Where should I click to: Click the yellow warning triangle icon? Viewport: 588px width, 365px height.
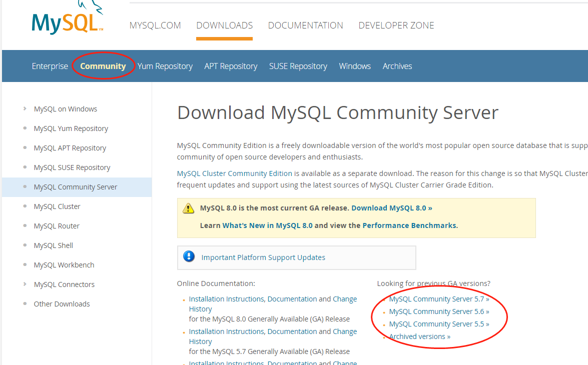(188, 208)
